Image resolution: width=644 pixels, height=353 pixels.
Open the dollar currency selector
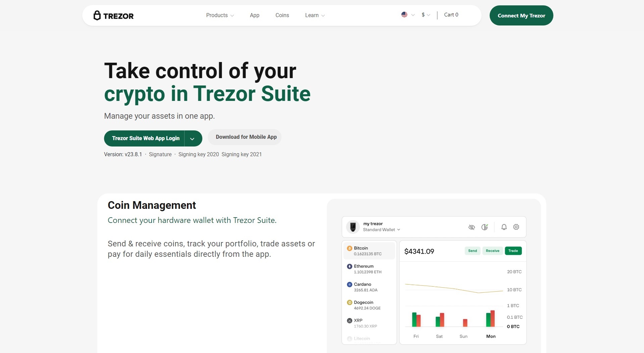426,15
